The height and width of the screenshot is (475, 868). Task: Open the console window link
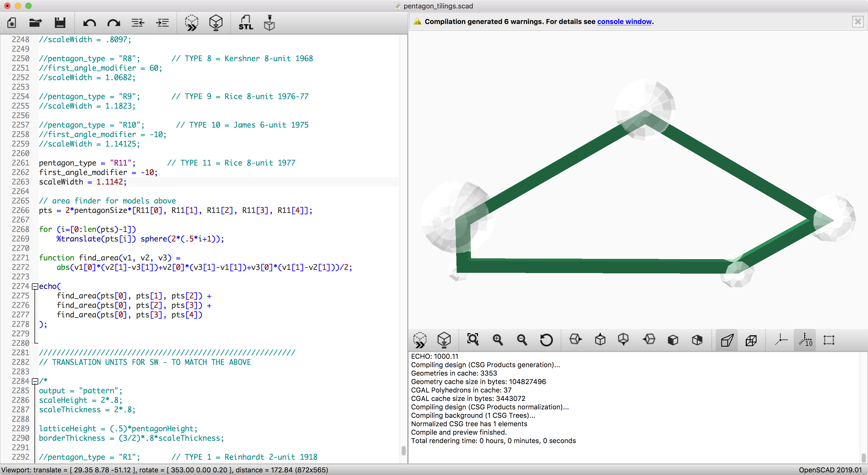624,22
